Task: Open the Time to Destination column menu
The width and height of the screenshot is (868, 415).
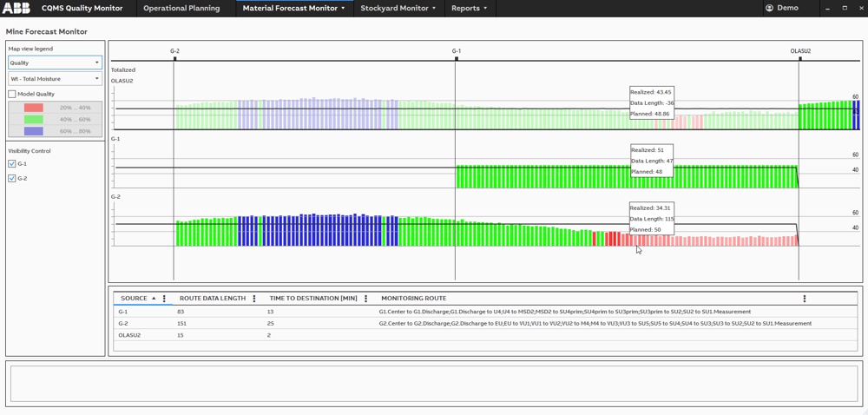Action: tap(366, 299)
